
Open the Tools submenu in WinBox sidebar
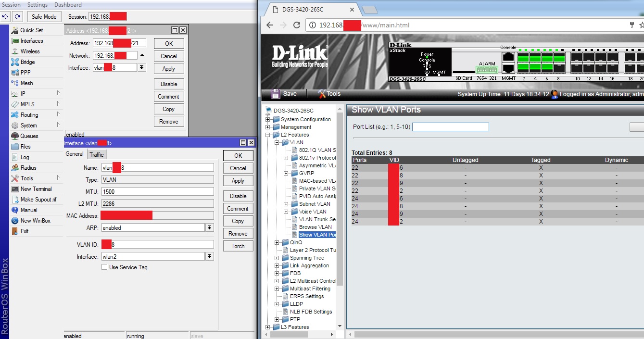coord(27,178)
